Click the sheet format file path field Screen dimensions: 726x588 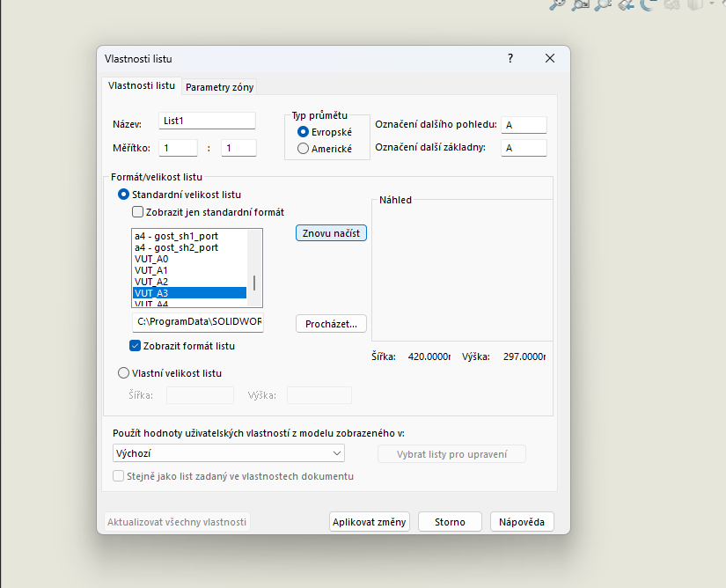point(198,322)
